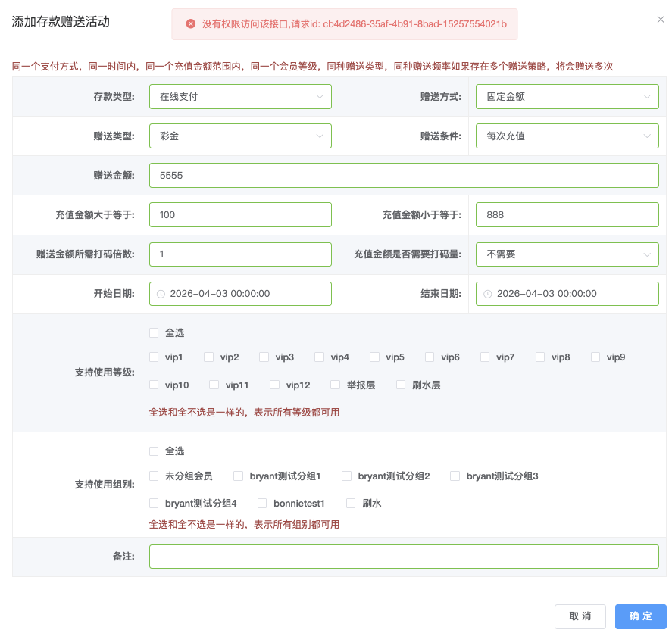The height and width of the screenshot is (630, 672).
Task: Check the 未分组会员 group checkbox
Action: tap(155, 476)
